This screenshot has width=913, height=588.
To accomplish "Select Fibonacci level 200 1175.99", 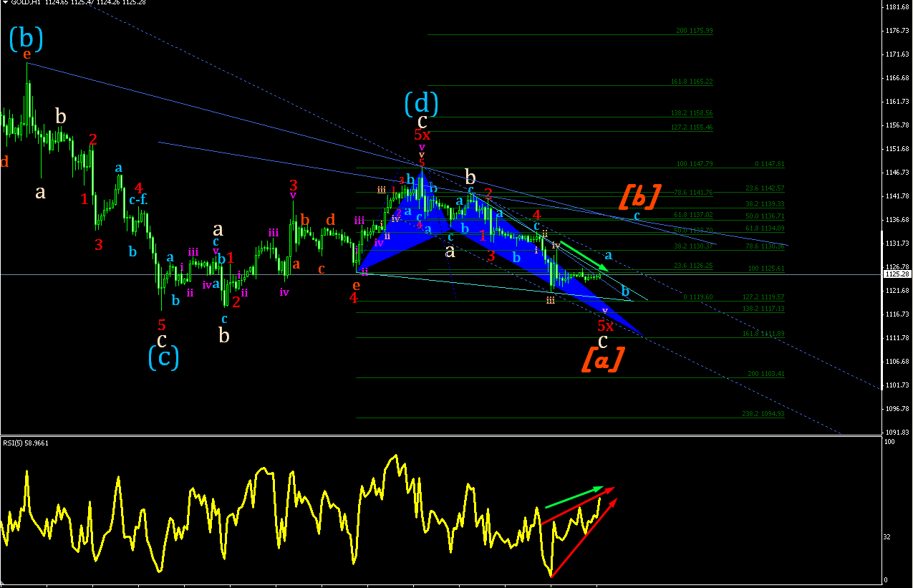I will pos(694,32).
